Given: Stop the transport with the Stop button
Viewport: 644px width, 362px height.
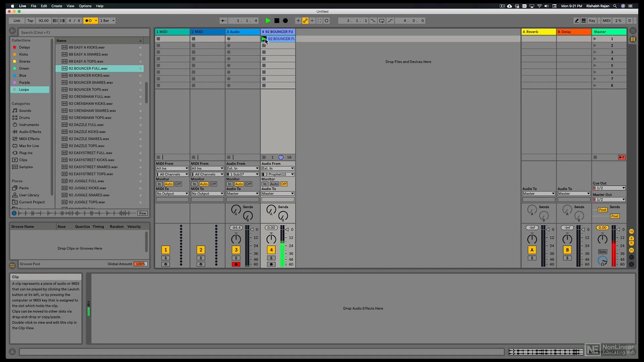Looking at the screenshot, I should 277,21.
